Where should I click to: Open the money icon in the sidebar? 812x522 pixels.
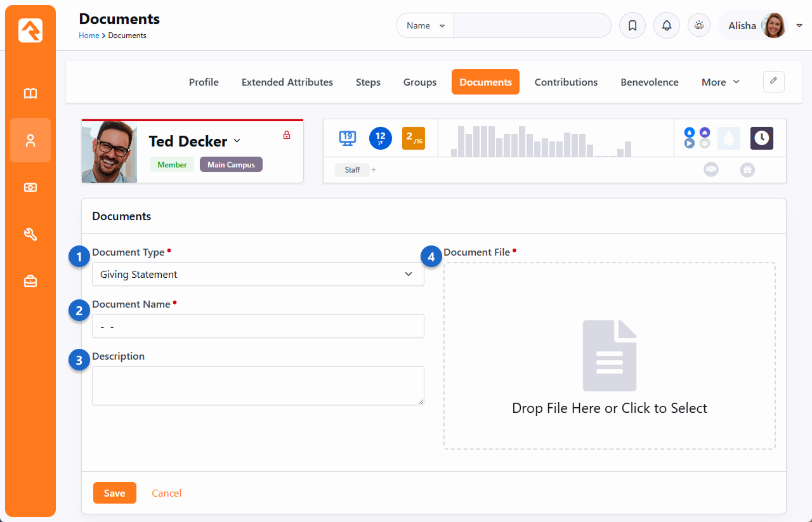(30, 187)
